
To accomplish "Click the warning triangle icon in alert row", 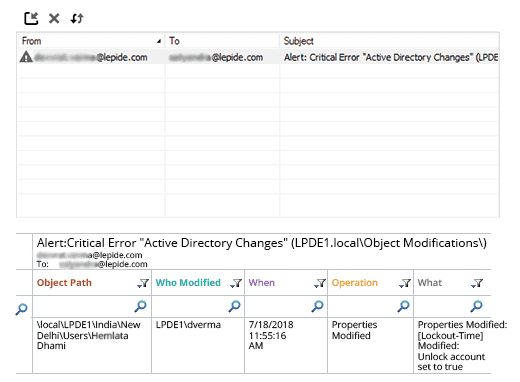I will click(x=26, y=57).
